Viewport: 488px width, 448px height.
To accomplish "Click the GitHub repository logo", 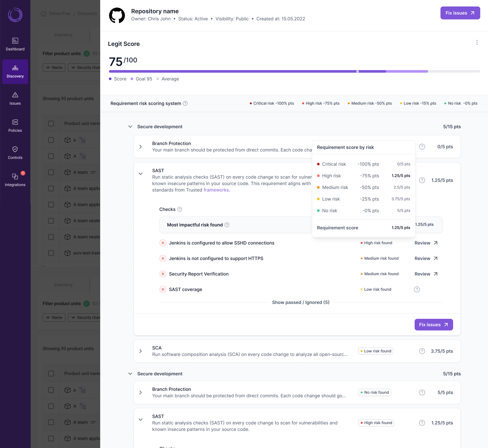I will (x=117, y=15).
